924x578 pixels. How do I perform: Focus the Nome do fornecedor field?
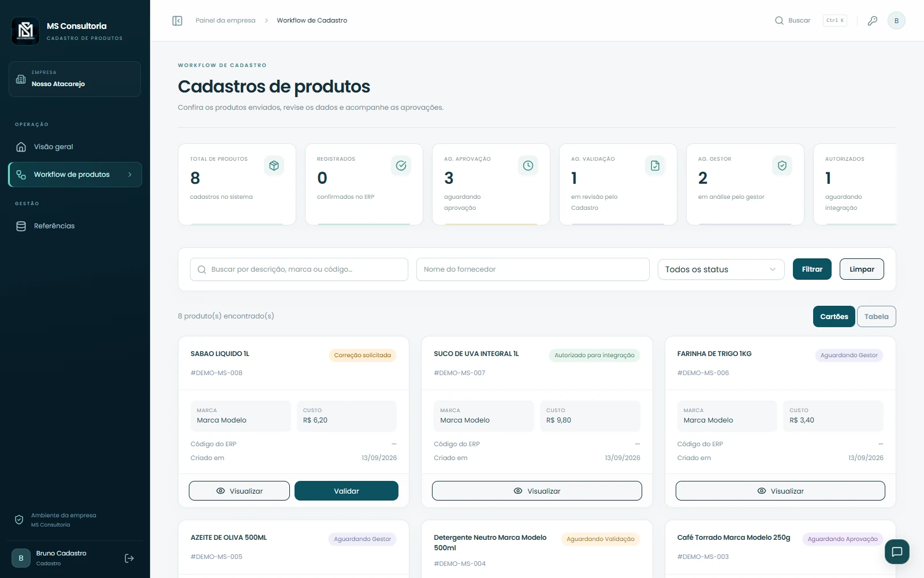coord(533,269)
